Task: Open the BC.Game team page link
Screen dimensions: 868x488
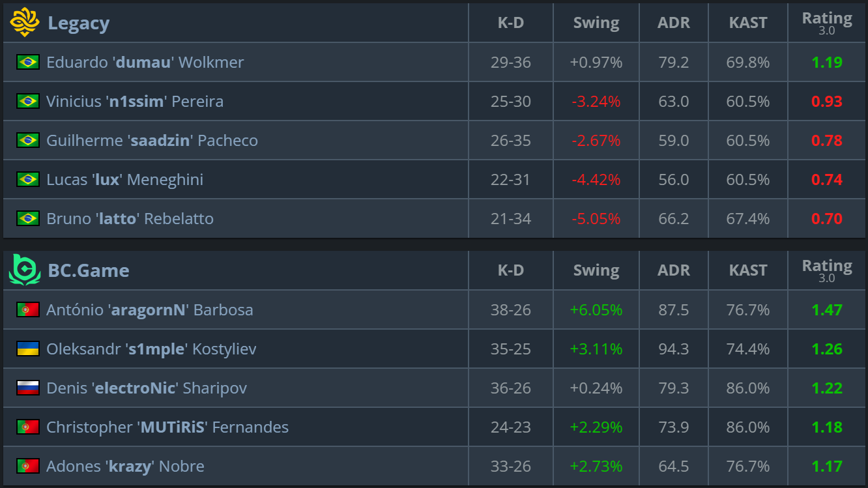Action: [89, 271]
